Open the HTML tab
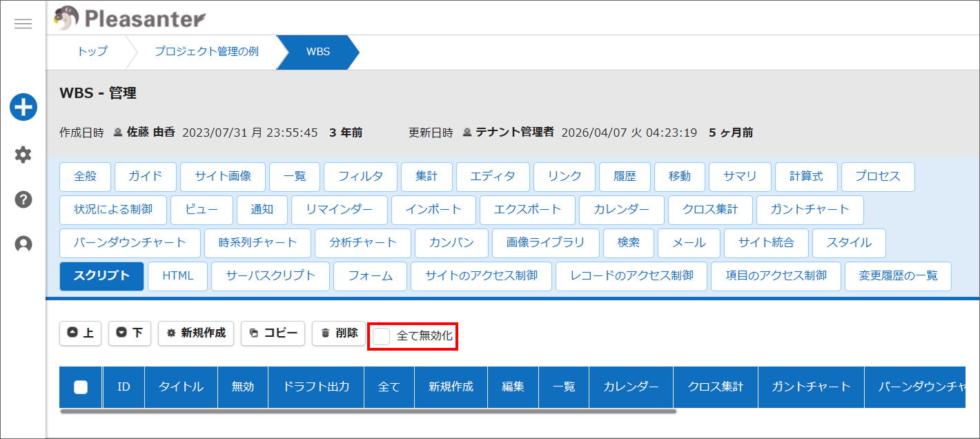 point(178,276)
